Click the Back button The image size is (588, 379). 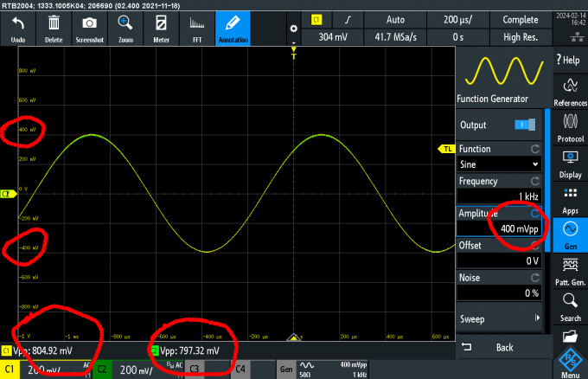pos(501,347)
